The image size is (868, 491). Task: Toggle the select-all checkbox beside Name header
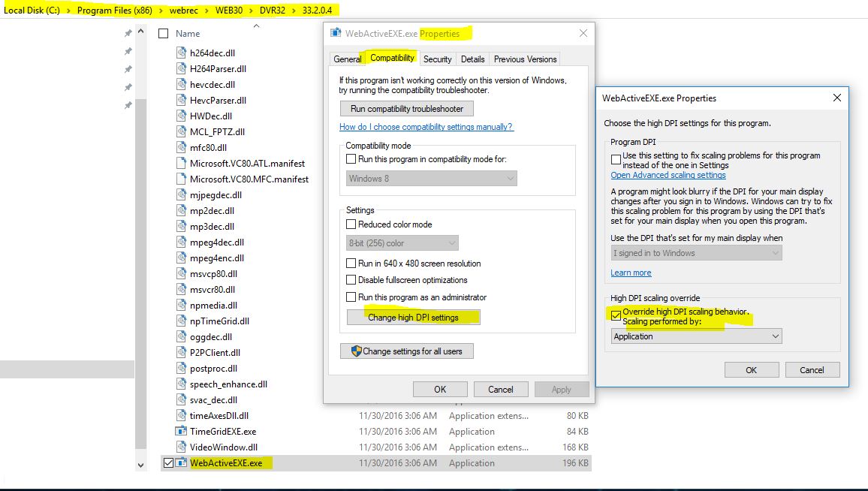[x=163, y=33]
